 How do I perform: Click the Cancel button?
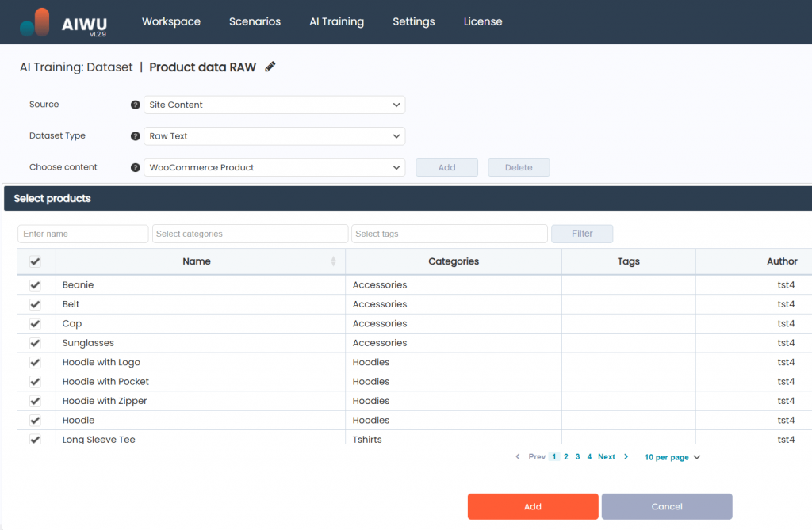coord(667,506)
